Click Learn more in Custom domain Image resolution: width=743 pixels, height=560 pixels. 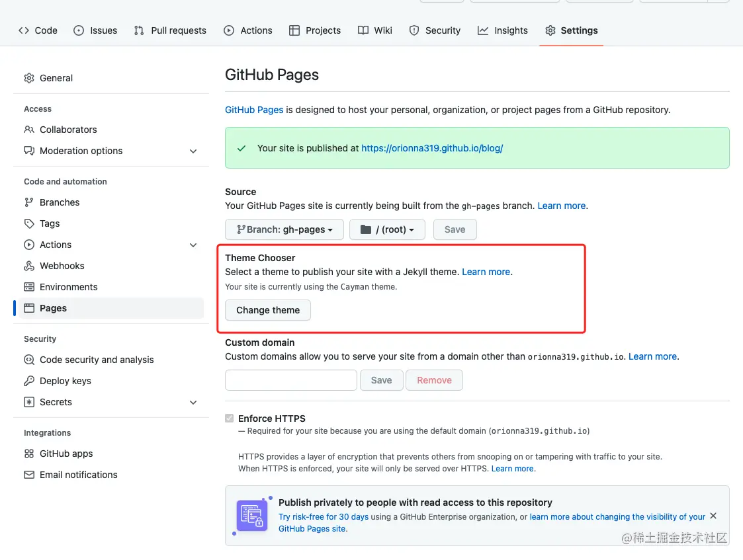(x=652, y=356)
